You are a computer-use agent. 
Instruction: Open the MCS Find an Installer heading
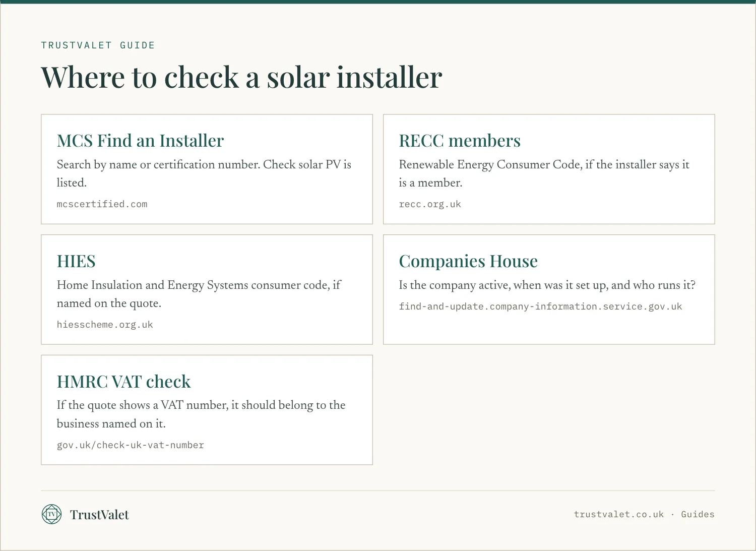(140, 141)
